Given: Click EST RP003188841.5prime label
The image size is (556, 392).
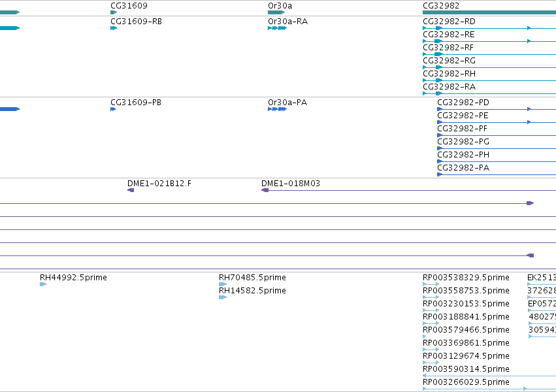Looking at the screenshot, I should point(466,317).
